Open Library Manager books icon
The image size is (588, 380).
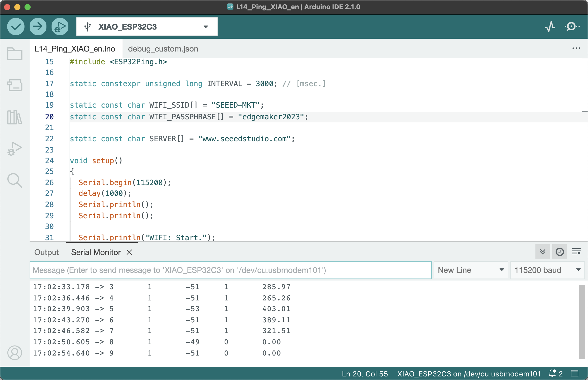click(x=15, y=117)
